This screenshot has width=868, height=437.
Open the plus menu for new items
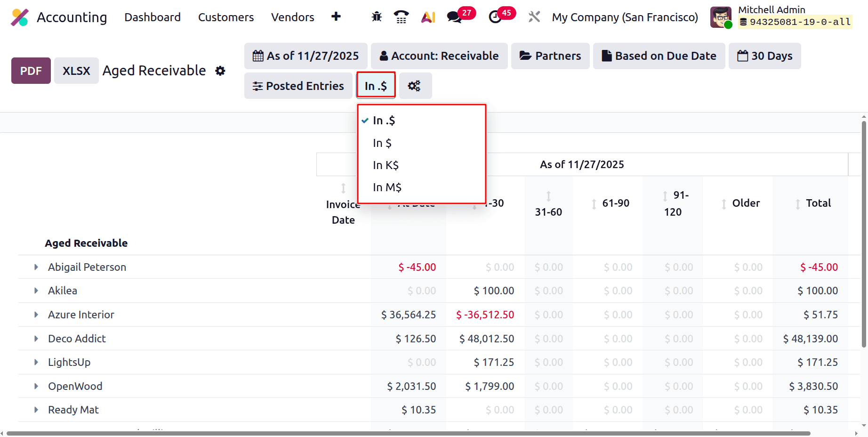click(336, 17)
